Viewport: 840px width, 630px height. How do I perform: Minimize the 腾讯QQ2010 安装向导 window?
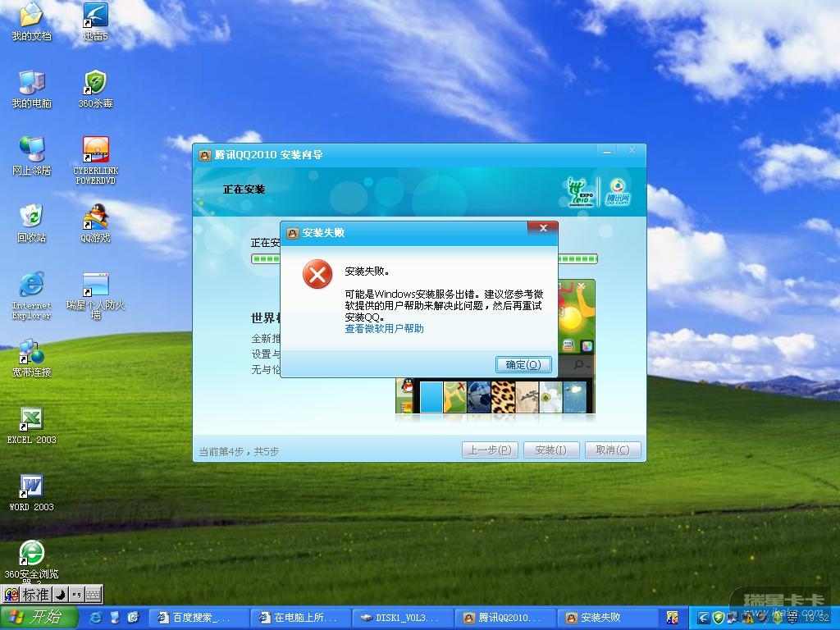[x=606, y=153]
